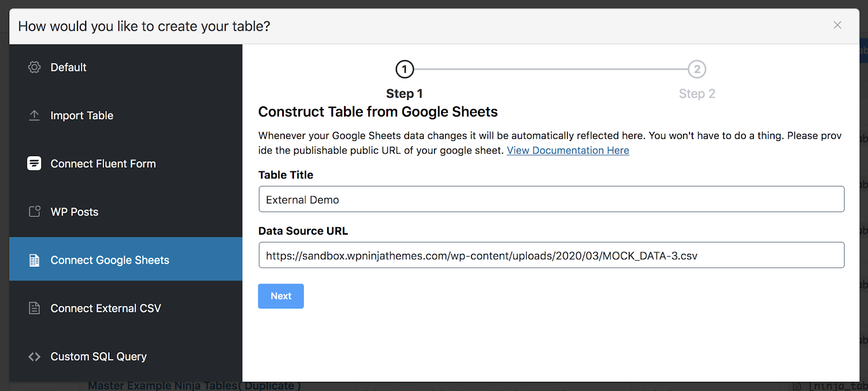Click the upload icon beside Import Table
This screenshot has height=391, width=868.
coord(34,116)
